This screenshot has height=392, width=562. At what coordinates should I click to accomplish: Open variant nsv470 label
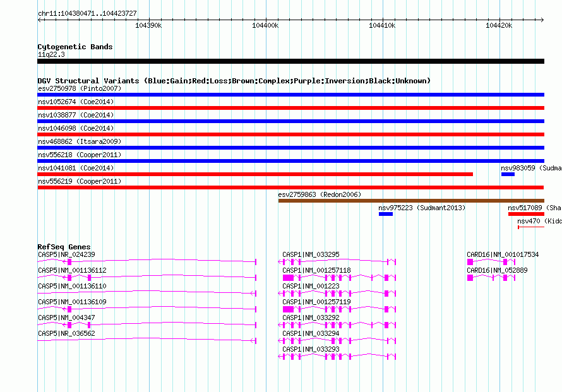tap(539, 221)
